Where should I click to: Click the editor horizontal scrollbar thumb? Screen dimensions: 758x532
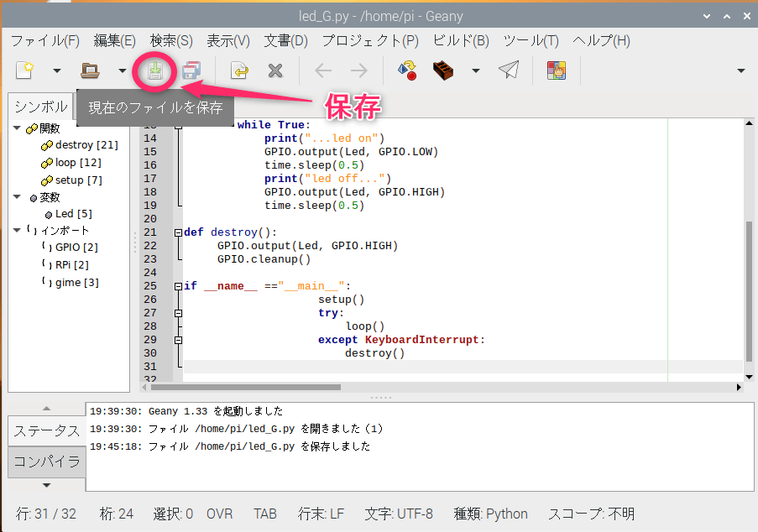coord(246,387)
